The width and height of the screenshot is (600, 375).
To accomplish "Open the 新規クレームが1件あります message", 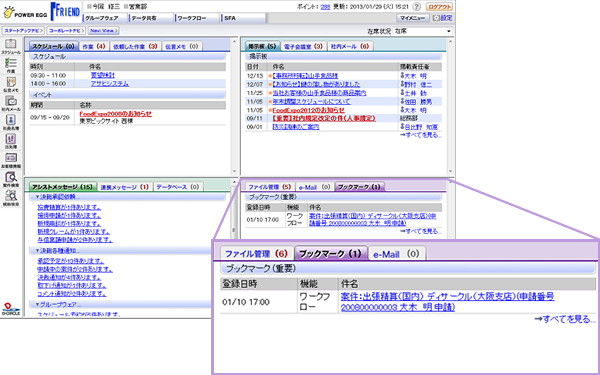I will (73, 232).
